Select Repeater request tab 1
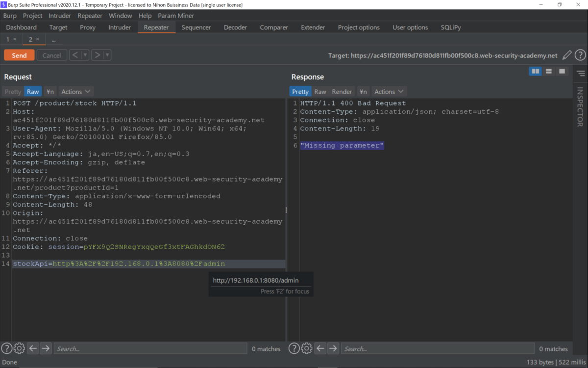The width and height of the screenshot is (588, 368). click(x=8, y=39)
